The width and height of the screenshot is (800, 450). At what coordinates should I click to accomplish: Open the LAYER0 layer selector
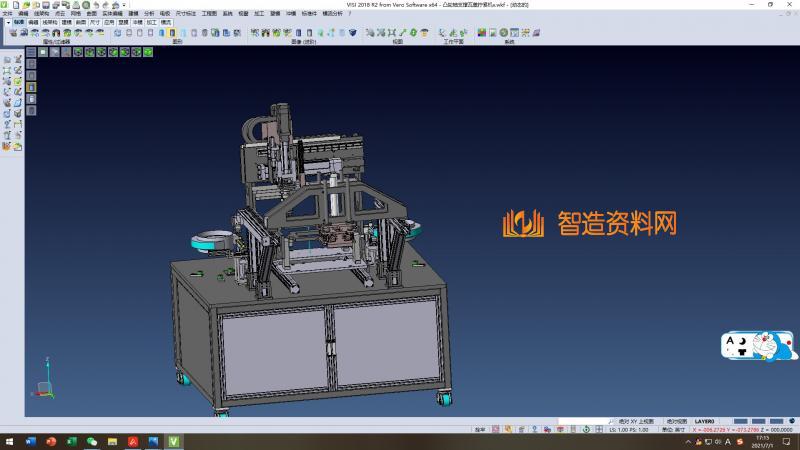click(705, 421)
